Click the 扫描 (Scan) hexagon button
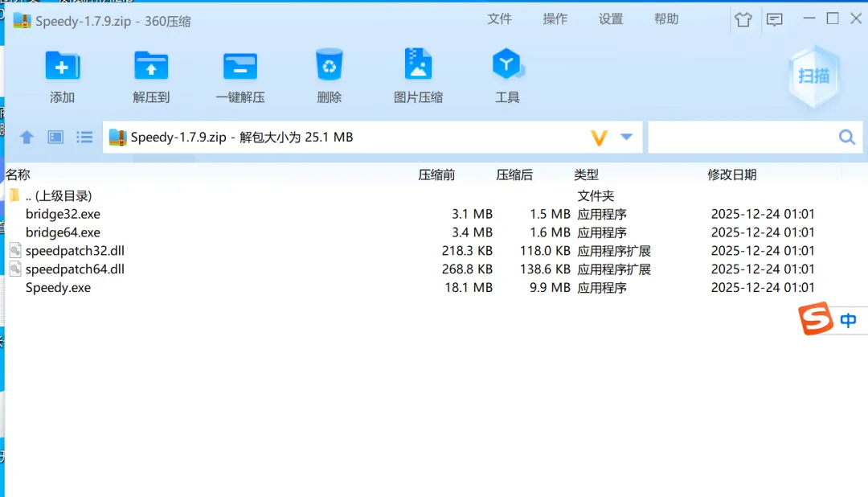Screen dimensions: 868x497 coord(813,76)
